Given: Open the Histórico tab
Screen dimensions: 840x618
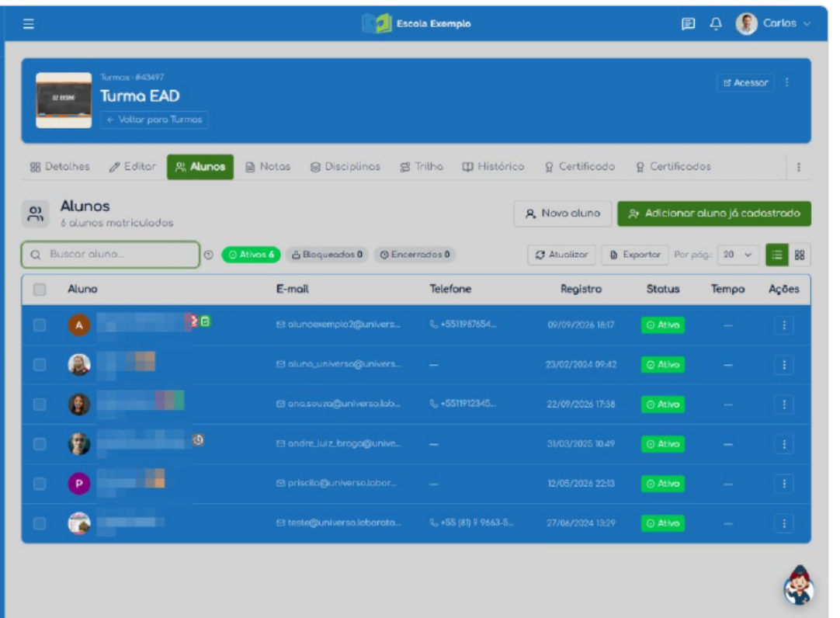Looking at the screenshot, I should (x=494, y=167).
